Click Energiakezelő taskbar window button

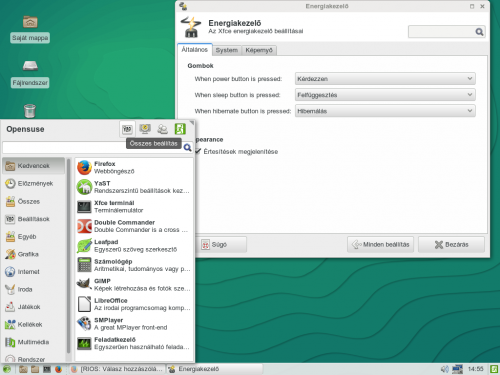(214, 369)
